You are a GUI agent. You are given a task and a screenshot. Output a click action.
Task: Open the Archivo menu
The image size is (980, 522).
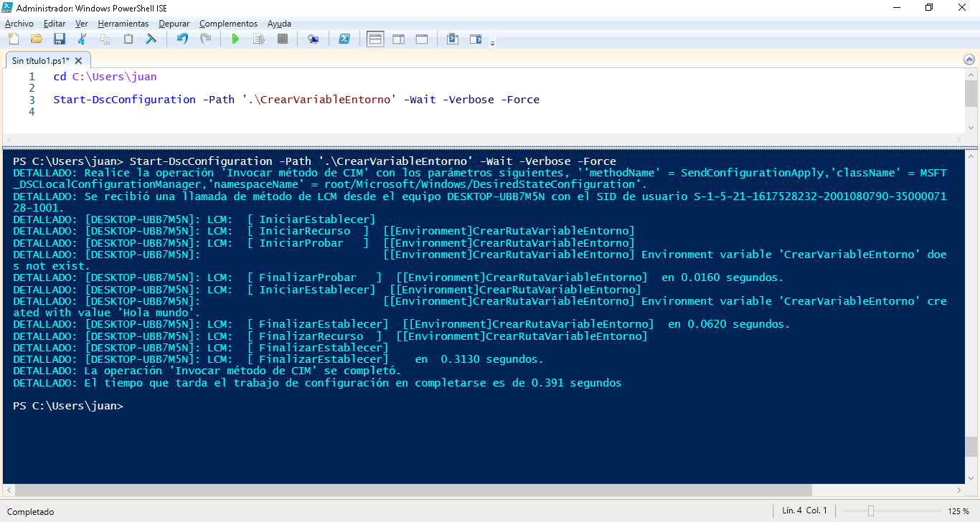[19, 24]
